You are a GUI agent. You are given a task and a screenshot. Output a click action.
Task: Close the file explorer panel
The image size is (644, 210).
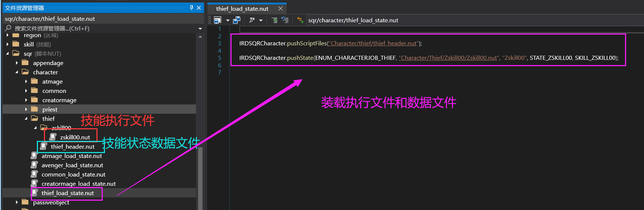[199, 8]
